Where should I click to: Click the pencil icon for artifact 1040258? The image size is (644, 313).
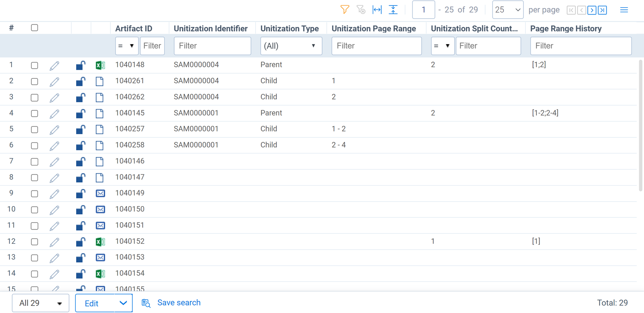click(54, 146)
